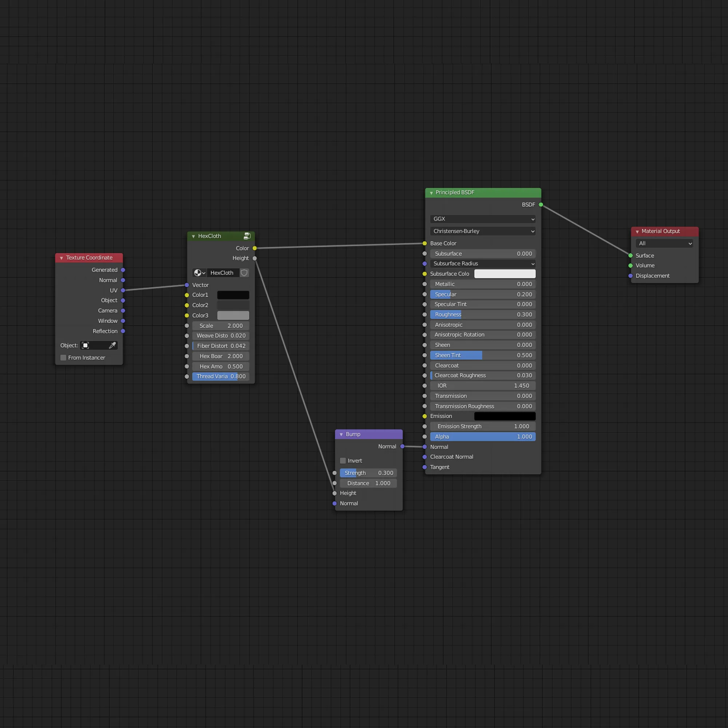Click the HexCloth node group edit icon
Screen dimensions: 728x728
click(247, 236)
